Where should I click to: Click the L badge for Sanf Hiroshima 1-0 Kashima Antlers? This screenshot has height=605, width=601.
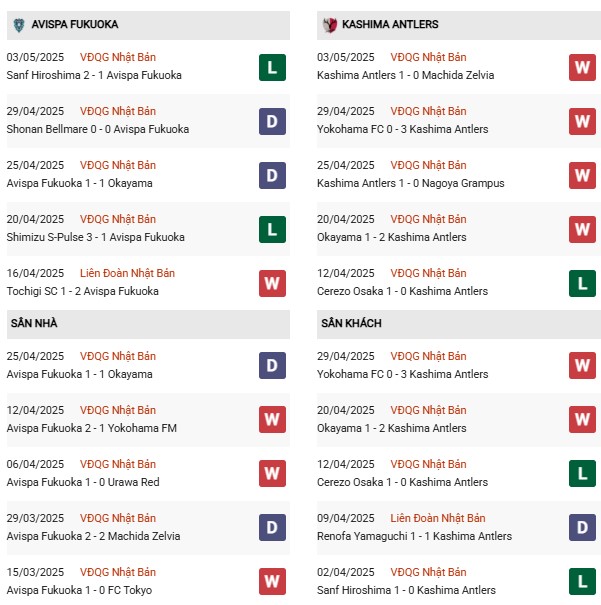pyautogui.click(x=582, y=581)
